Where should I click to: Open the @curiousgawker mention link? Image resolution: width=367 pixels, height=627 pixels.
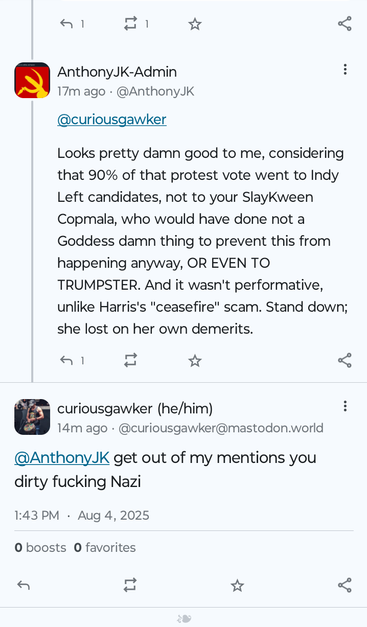112,119
